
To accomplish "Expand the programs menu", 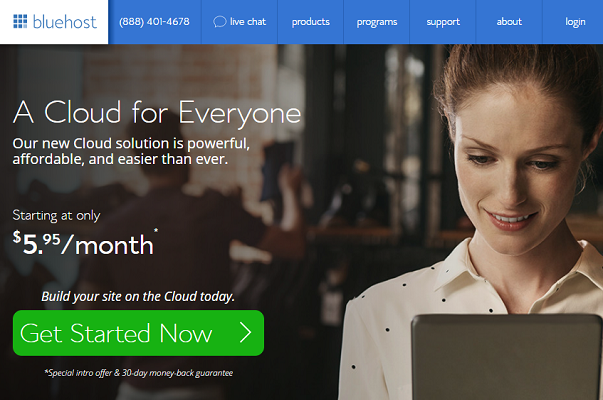I will tap(377, 22).
